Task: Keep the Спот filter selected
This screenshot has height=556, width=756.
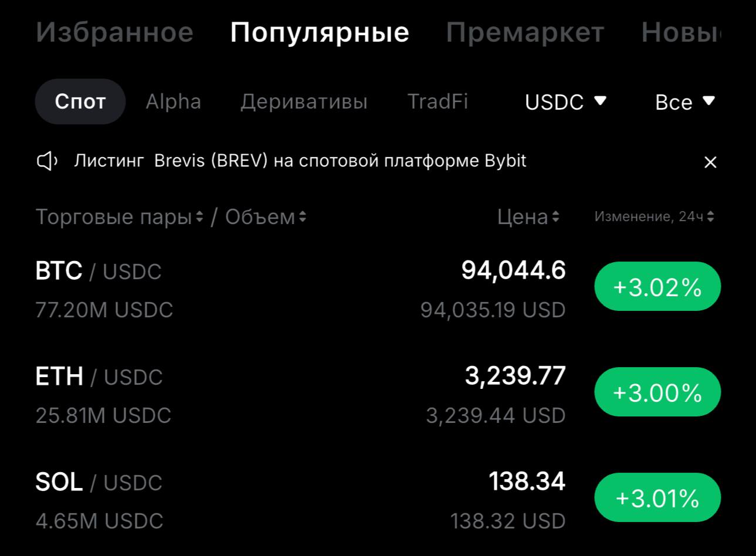Action: click(80, 101)
